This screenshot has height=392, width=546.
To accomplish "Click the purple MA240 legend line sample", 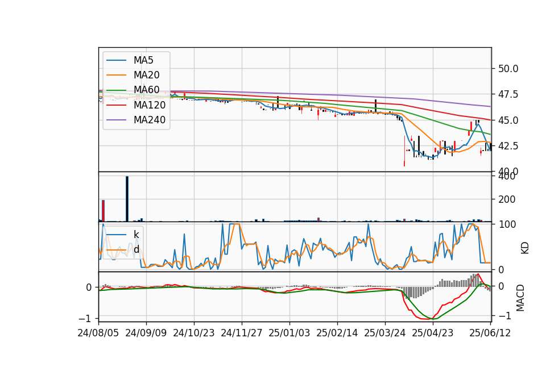I will 117,120.
